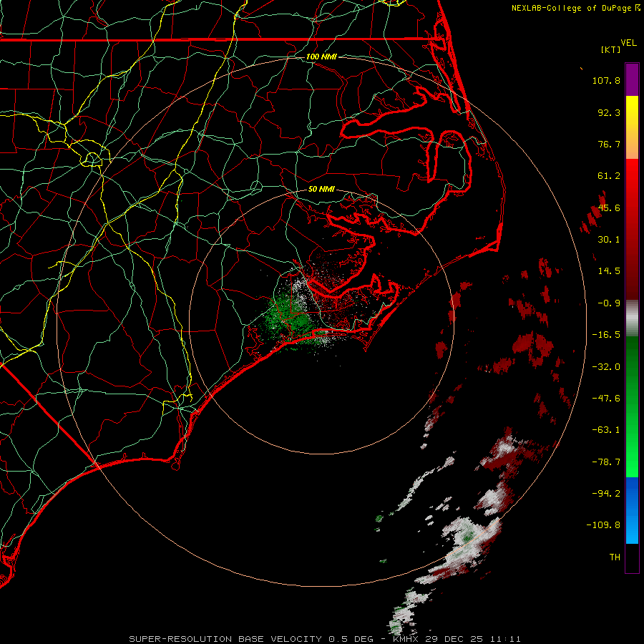Select the 107.8 value on velocity scale
This screenshot has width=644, height=644.
click(606, 80)
